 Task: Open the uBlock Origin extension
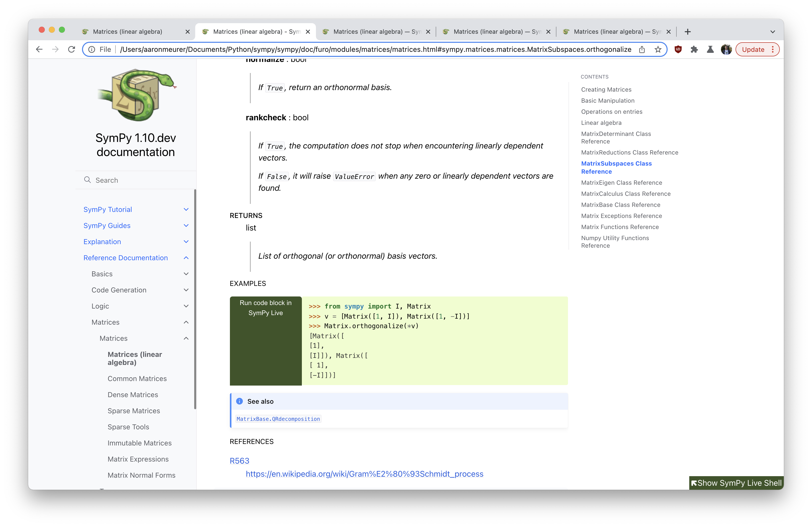click(x=678, y=49)
